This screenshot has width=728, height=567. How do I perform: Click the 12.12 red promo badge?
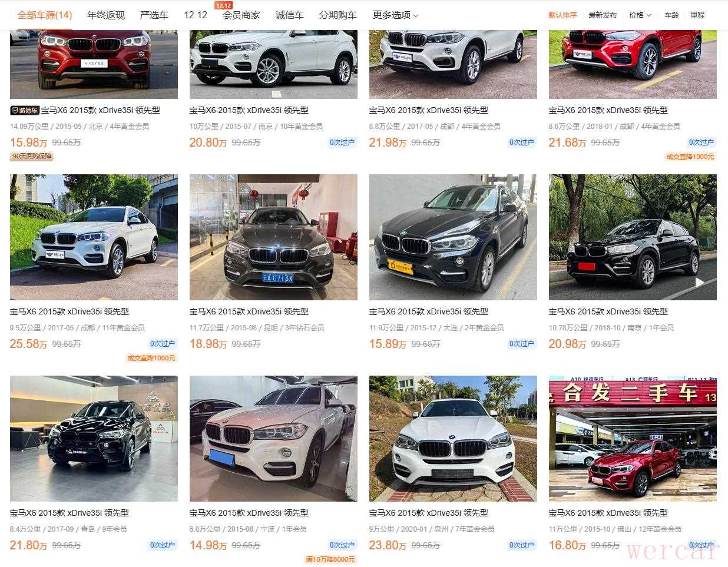point(223,5)
